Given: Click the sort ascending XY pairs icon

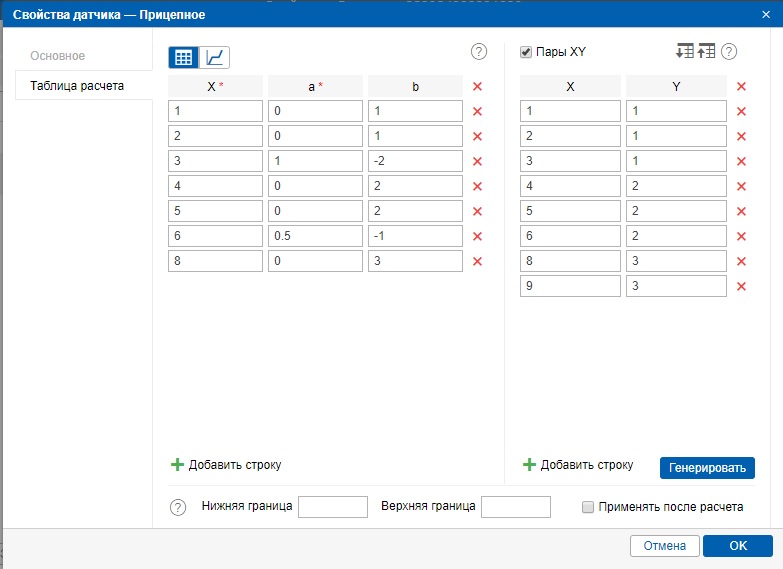Looking at the screenshot, I should click(x=707, y=51).
